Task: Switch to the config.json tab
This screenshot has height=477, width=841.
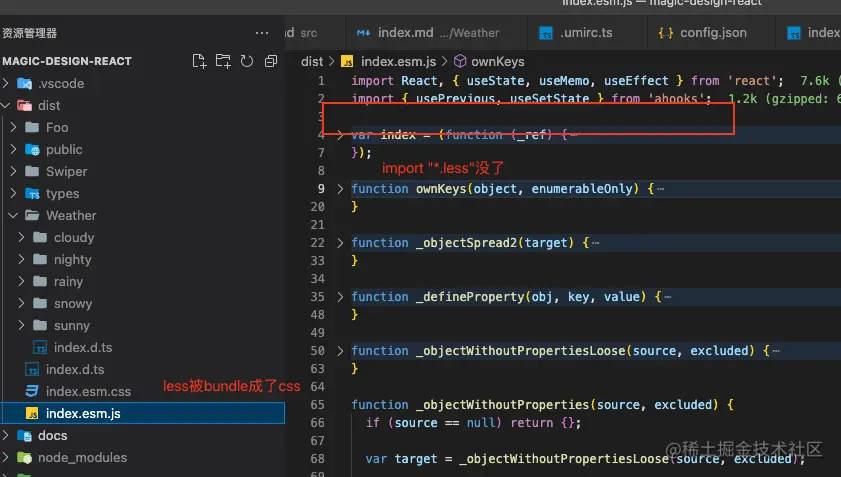Action: click(711, 33)
